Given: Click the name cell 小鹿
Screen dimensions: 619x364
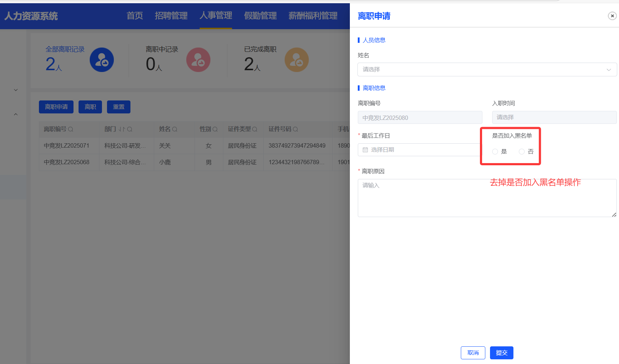Looking at the screenshot, I should pyautogui.click(x=165, y=162).
